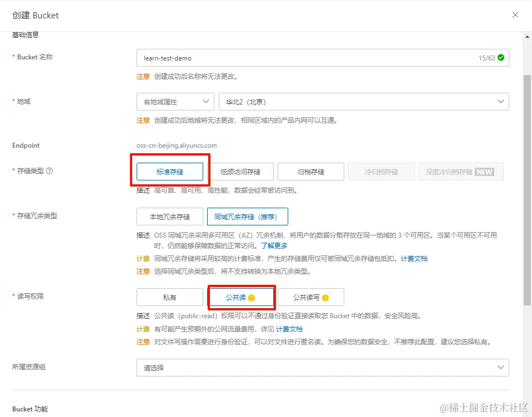Image resolution: width=532 pixels, height=417 pixels.
Task: Open the 所属资源组 请选择 dropdown
Action: 322,368
